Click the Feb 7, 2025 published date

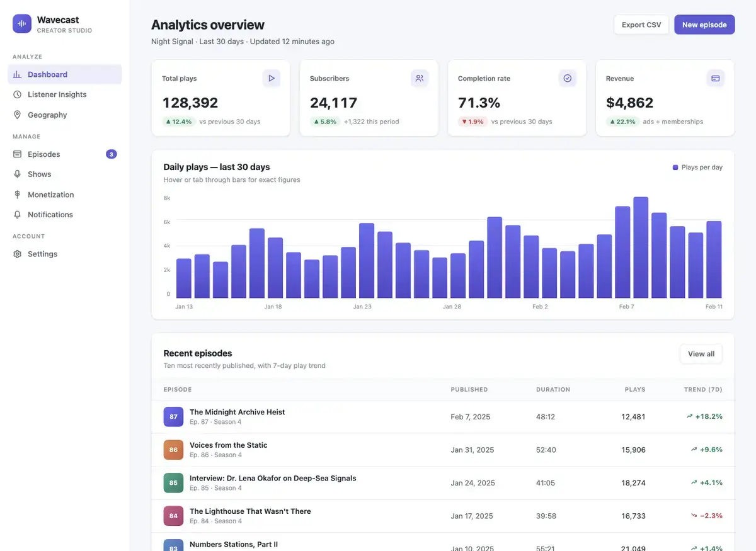471,417
